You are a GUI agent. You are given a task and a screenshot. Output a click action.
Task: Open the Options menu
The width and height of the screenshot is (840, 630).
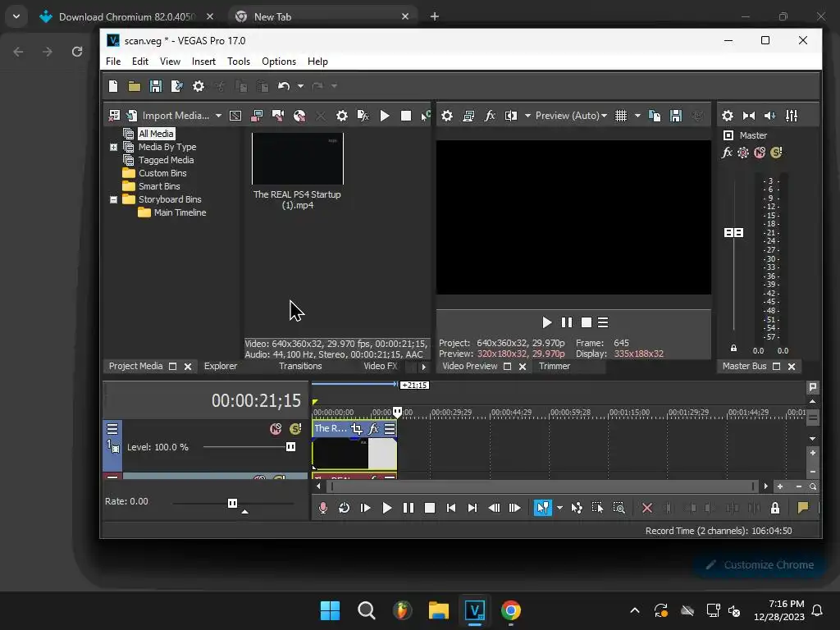279,62
